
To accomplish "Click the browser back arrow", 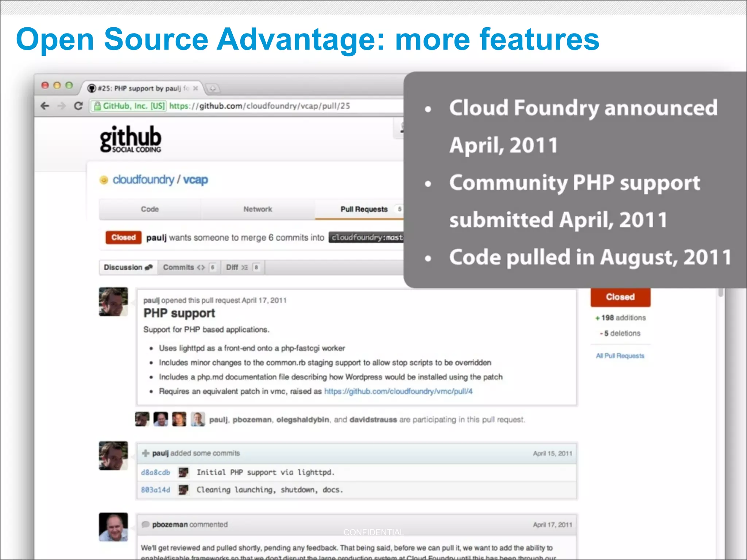I will 45,106.
